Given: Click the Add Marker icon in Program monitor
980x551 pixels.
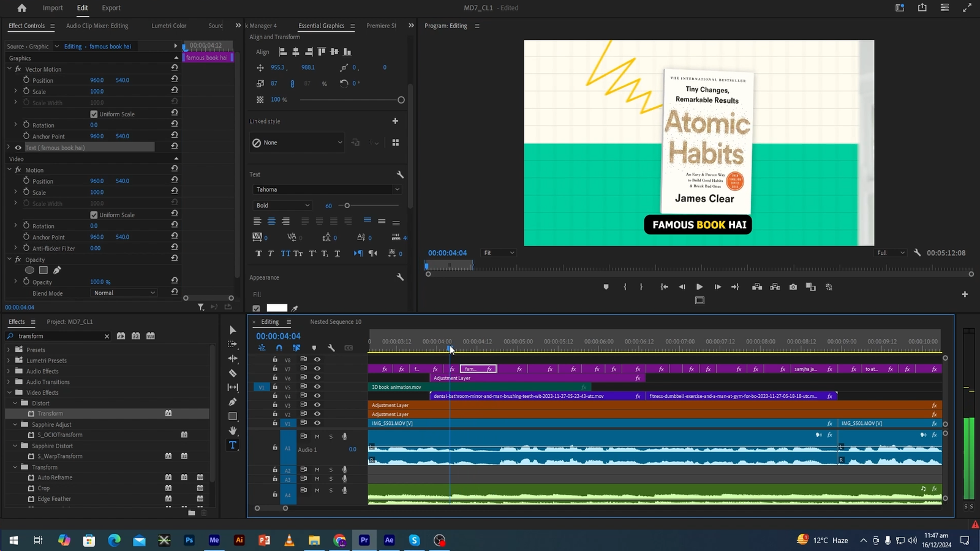Looking at the screenshot, I should (x=606, y=287).
